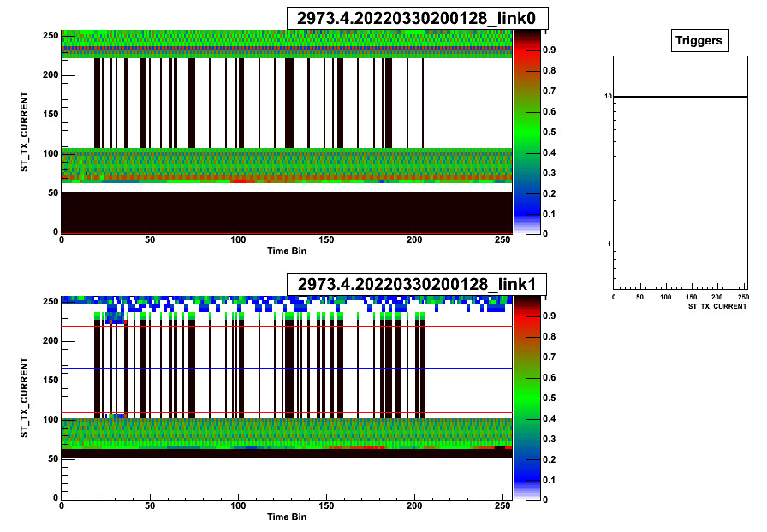Click the ST_TX_CURRENT y-axis title of link0 plot

pos(24,132)
